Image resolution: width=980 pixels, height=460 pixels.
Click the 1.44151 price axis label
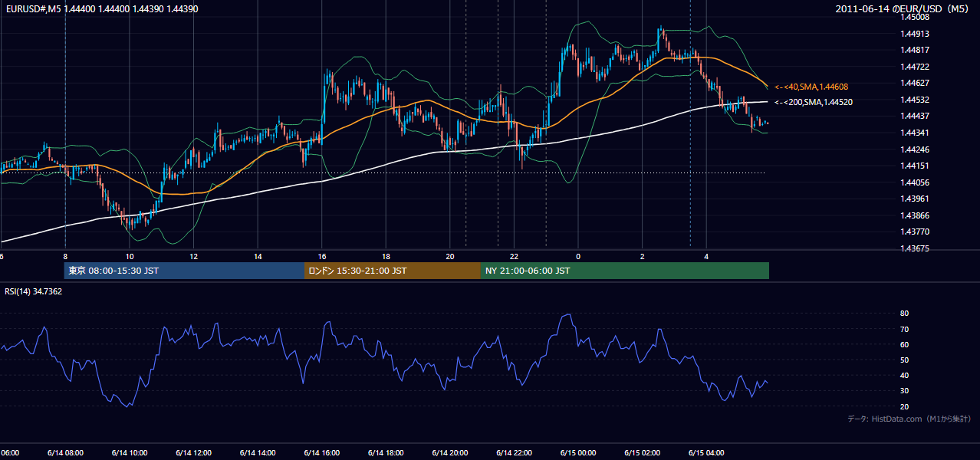point(915,166)
